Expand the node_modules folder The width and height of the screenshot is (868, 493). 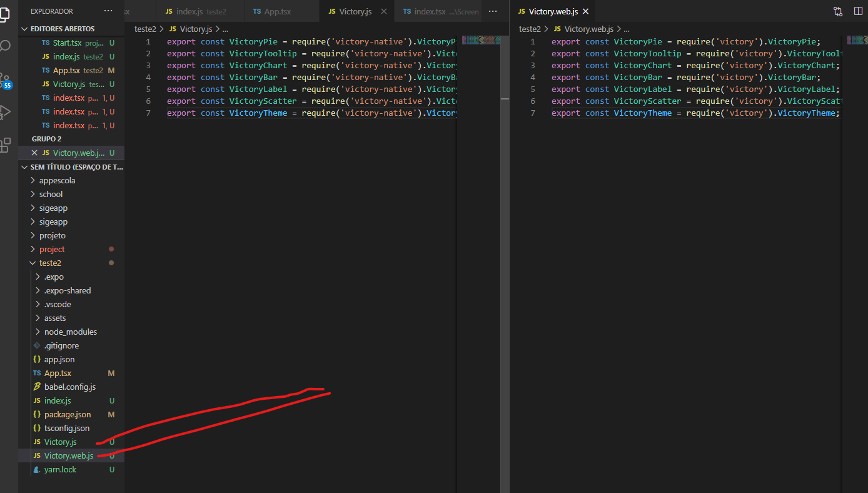click(71, 332)
